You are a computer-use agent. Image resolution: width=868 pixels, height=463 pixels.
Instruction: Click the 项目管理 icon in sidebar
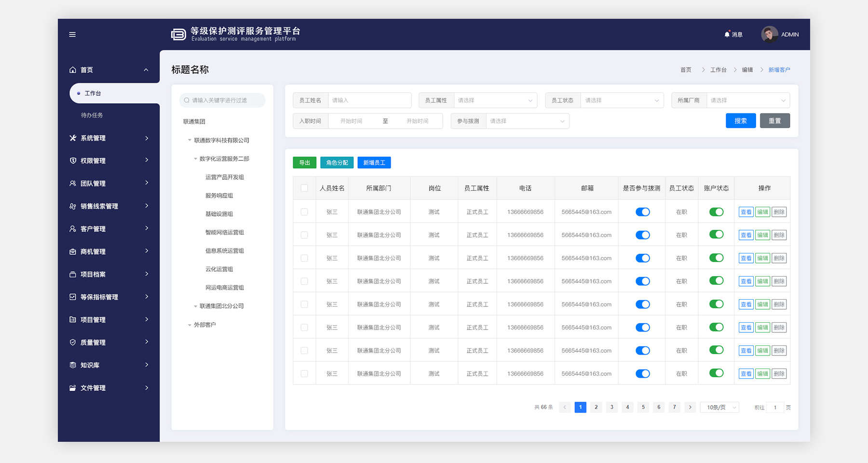click(73, 319)
